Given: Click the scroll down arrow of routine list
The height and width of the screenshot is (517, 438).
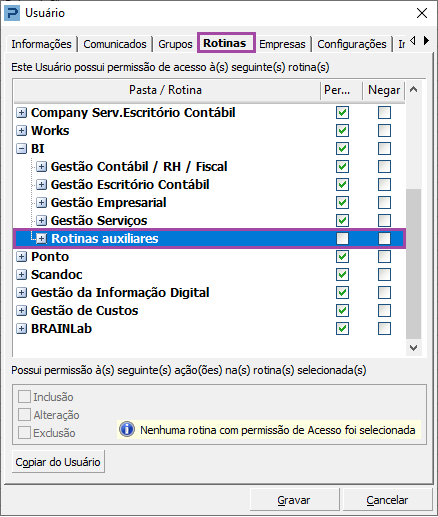Looking at the screenshot, I should click(x=413, y=348).
